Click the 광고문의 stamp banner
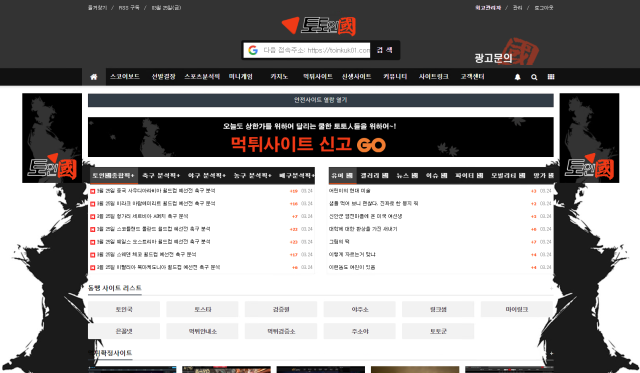The image size is (640, 373). 506,53
